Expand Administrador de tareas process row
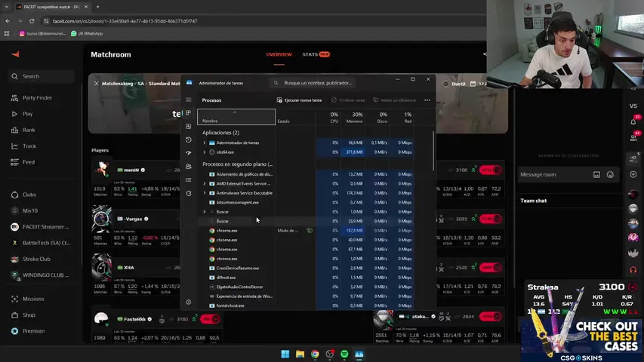 pyautogui.click(x=205, y=143)
